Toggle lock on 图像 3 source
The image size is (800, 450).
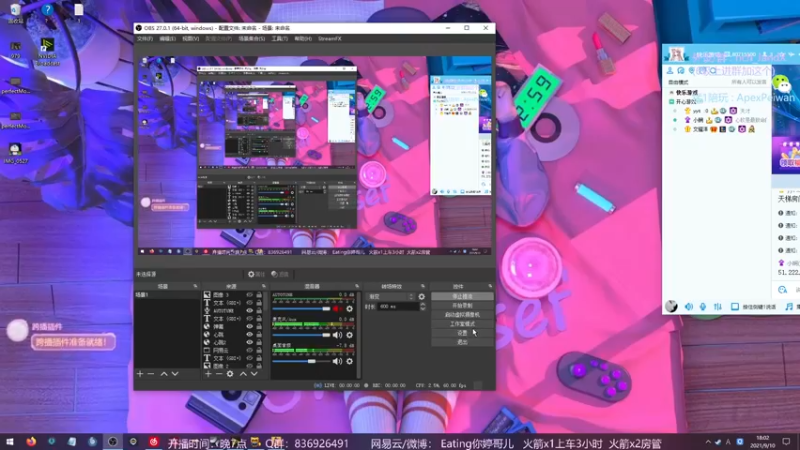point(259,295)
